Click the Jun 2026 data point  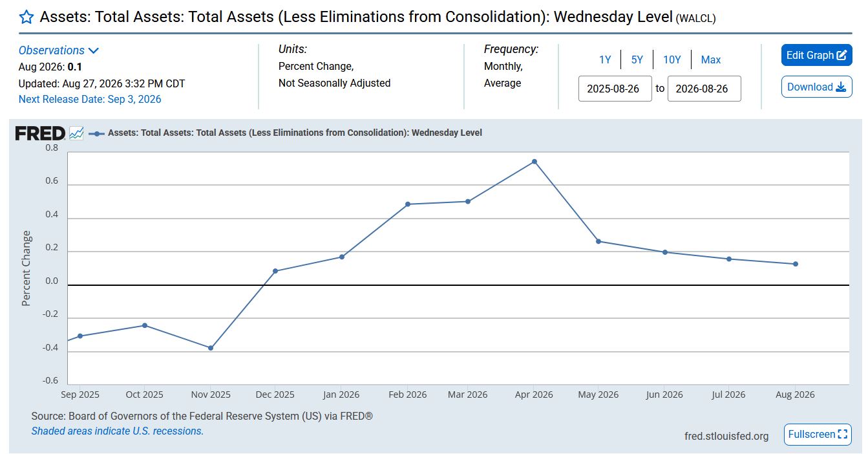[665, 252]
